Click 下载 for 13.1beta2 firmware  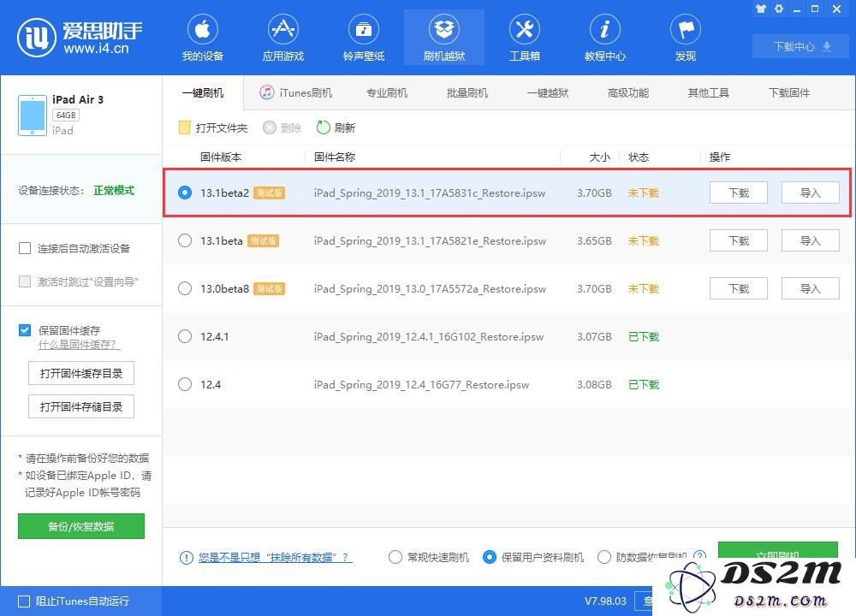tap(739, 192)
